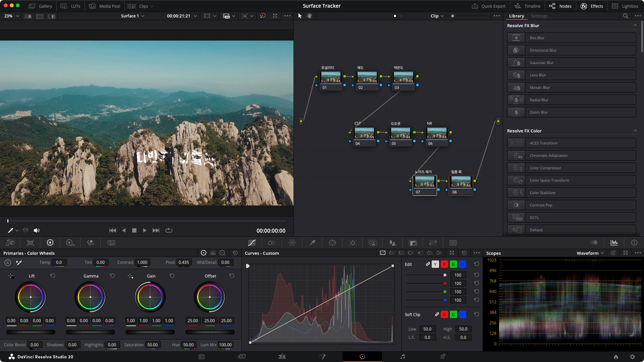
Task: Click the Fairlight page music note icon
Action: 402,357
